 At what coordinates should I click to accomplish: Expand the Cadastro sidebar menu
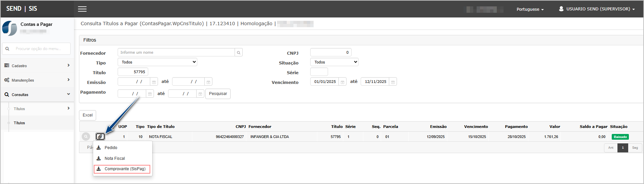[37, 66]
